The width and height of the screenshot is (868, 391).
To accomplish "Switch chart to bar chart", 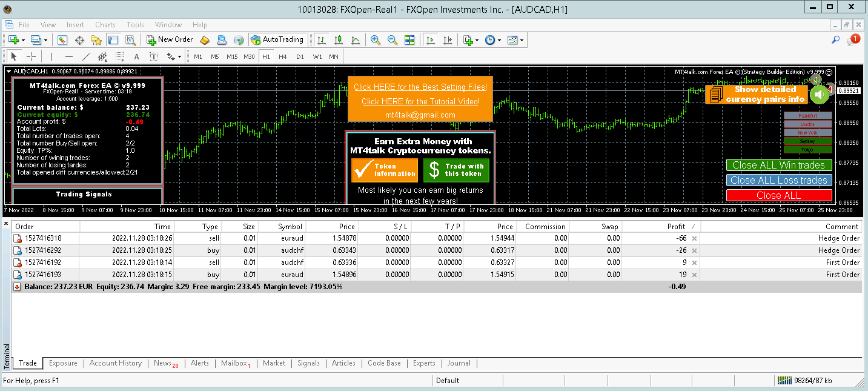I will click(x=322, y=40).
